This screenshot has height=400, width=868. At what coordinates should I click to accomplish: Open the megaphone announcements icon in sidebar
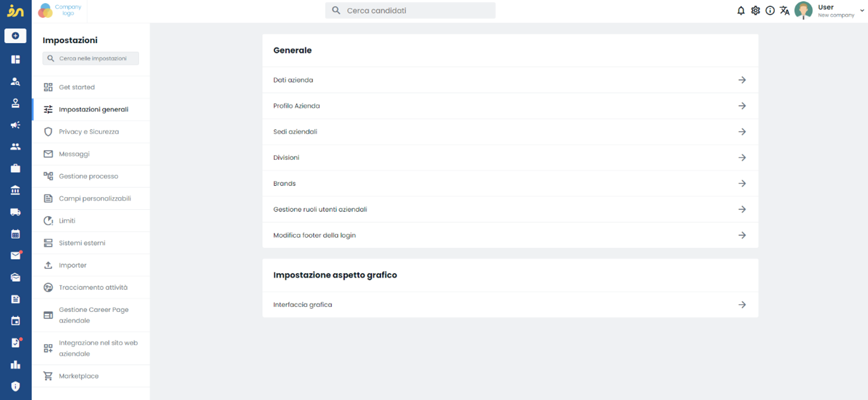15,125
